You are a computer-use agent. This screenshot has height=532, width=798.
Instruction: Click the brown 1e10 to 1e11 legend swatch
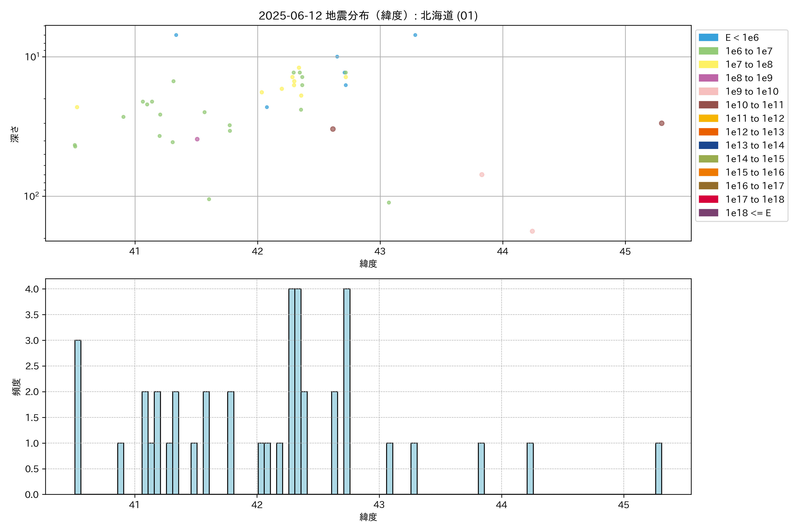click(x=708, y=105)
